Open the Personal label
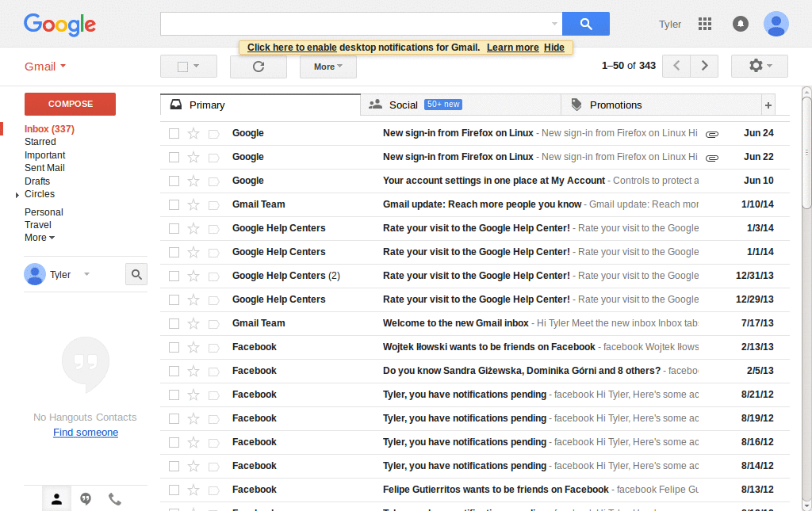 (x=44, y=212)
